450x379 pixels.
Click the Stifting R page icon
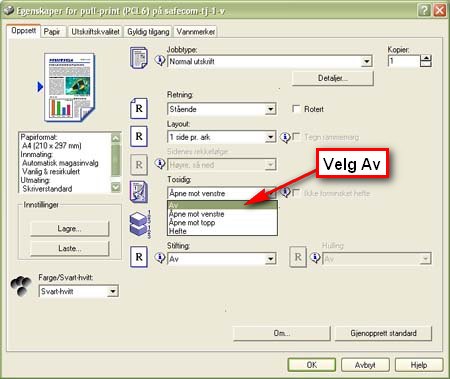pyautogui.click(x=139, y=257)
